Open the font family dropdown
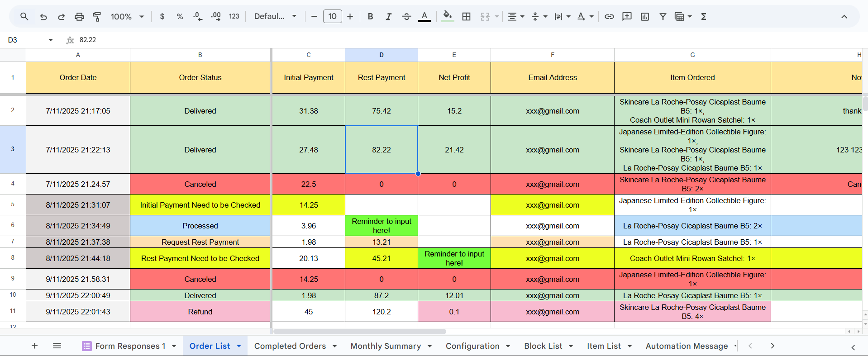Screen dimensions: 868x356 275,17
